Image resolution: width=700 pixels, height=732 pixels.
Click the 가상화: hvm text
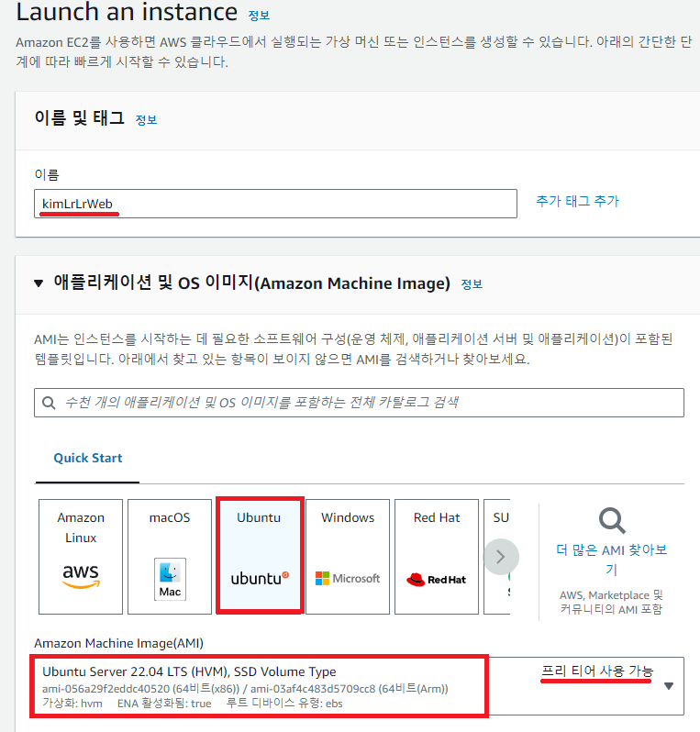[x=72, y=703]
